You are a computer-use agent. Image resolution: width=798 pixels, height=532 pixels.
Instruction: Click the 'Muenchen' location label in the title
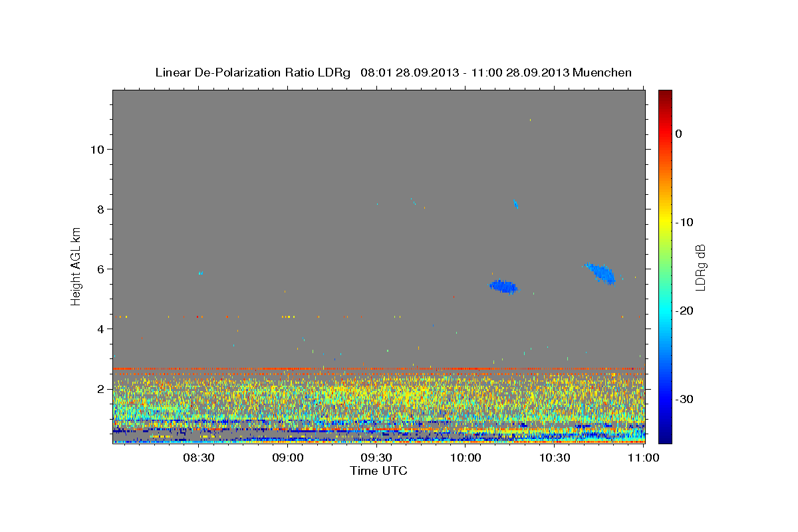click(602, 72)
